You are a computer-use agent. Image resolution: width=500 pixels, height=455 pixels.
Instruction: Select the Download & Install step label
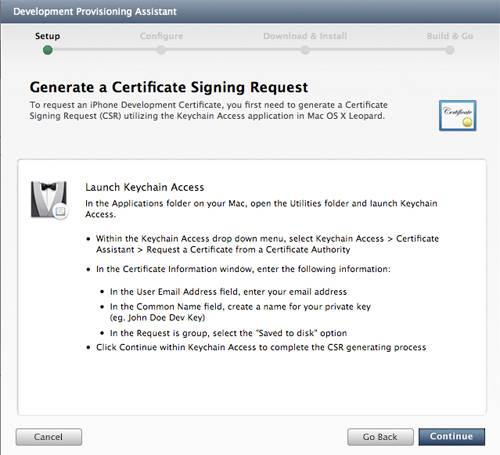(x=305, y=36)
